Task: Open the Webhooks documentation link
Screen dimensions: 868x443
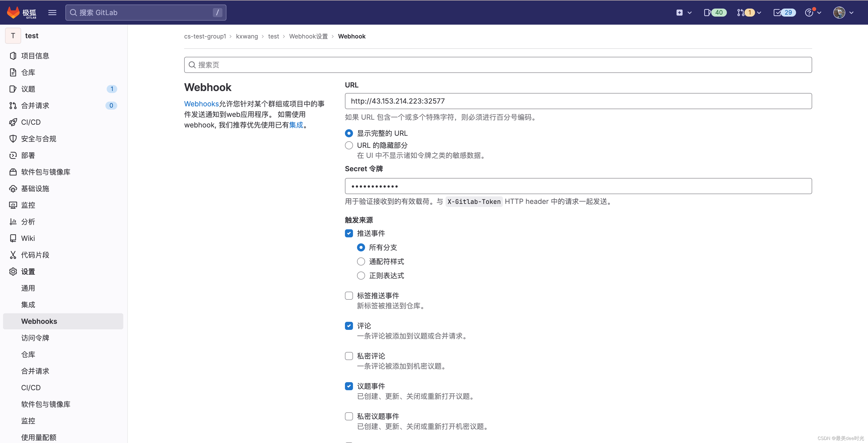Action: coord(202,104)
